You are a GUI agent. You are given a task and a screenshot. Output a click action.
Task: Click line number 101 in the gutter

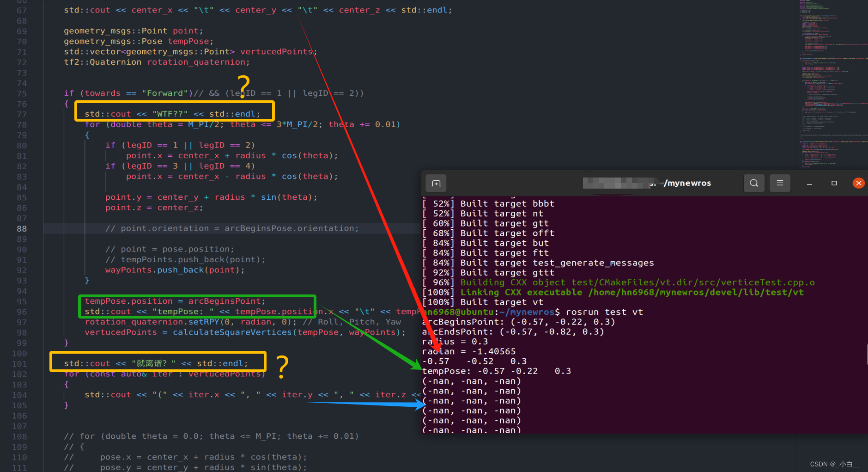[19, 364]
